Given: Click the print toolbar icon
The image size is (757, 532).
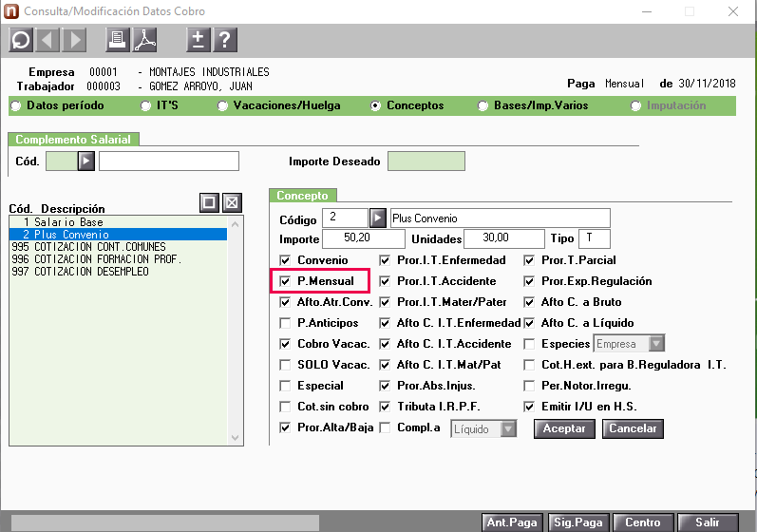Looking at the screenshot, I should [118, 40].
